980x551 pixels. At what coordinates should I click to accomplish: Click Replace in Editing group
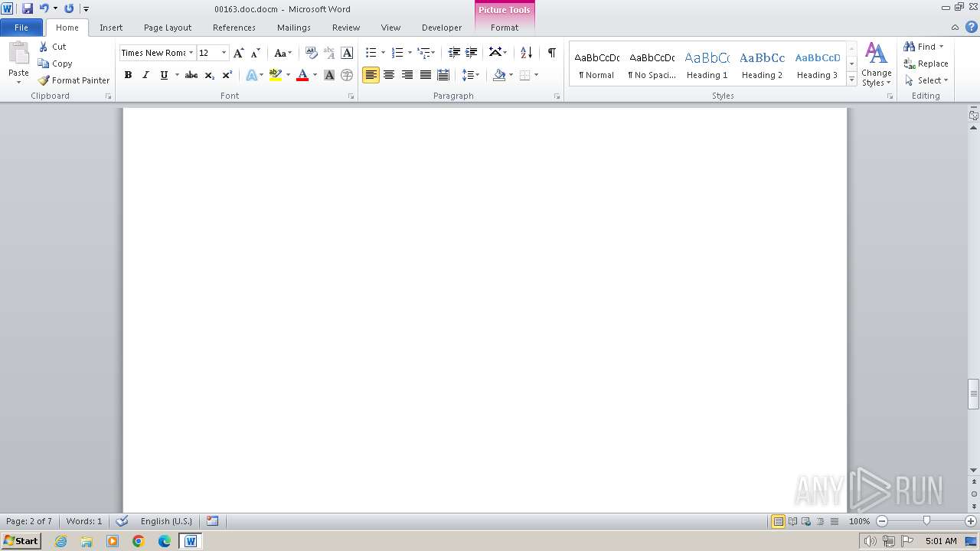(926, 64)
